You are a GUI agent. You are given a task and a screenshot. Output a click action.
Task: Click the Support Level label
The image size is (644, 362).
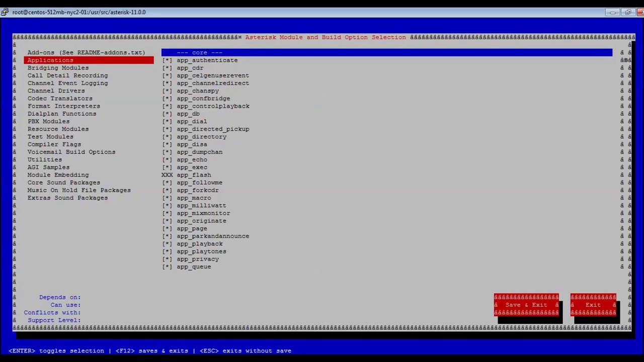[54, 320]
